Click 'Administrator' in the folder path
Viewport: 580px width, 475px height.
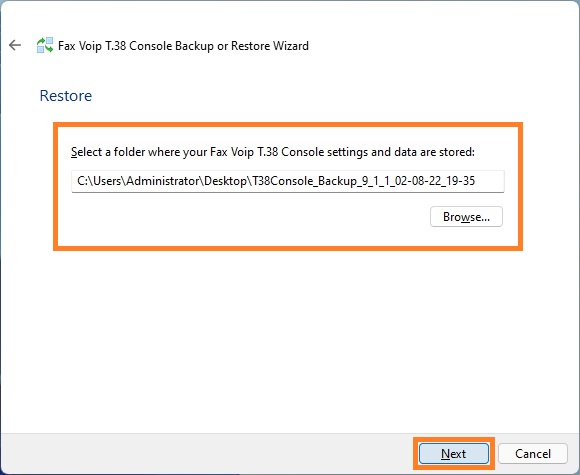coord(163,181)
